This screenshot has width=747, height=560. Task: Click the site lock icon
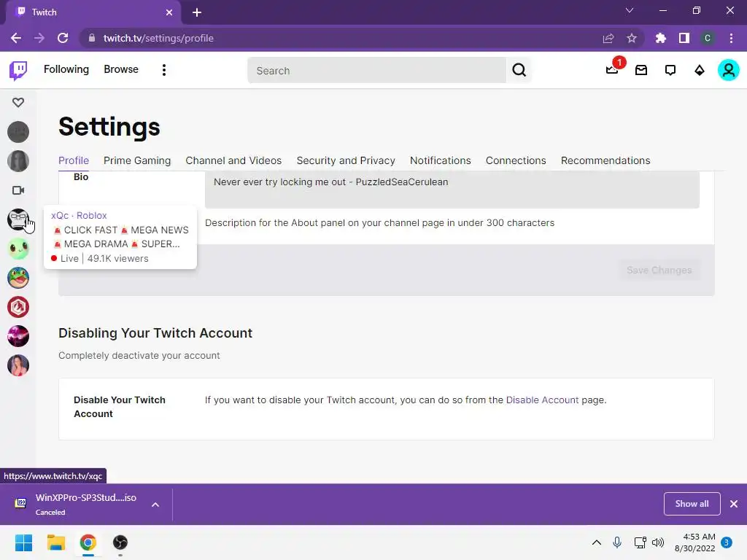coord(92,38)
